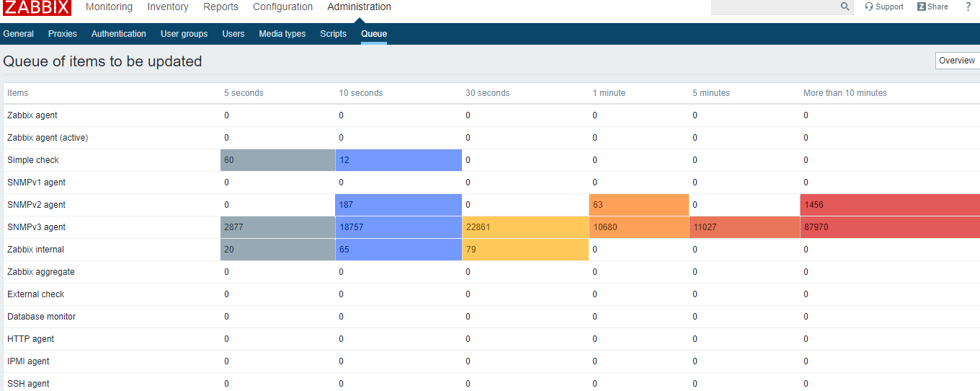
Task: Click inside the top search field
Action: [x=775, y=6]
